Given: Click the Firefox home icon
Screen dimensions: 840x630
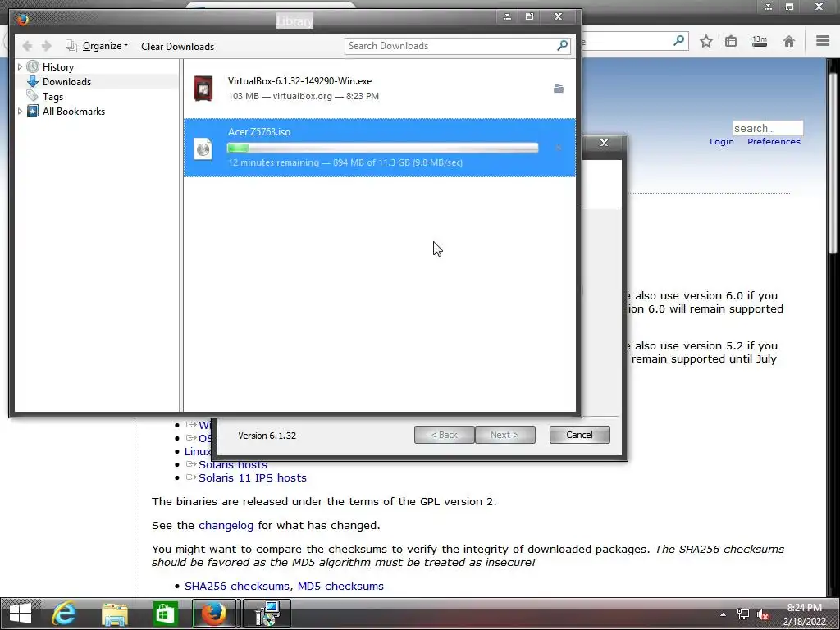Looking at the screenshot, I should [788, 41].
